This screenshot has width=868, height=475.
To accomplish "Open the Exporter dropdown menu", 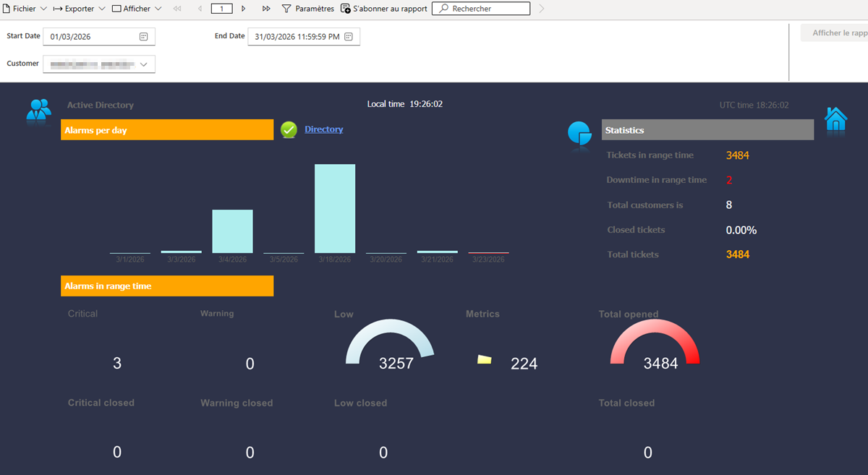I will (x=79, y=9).
